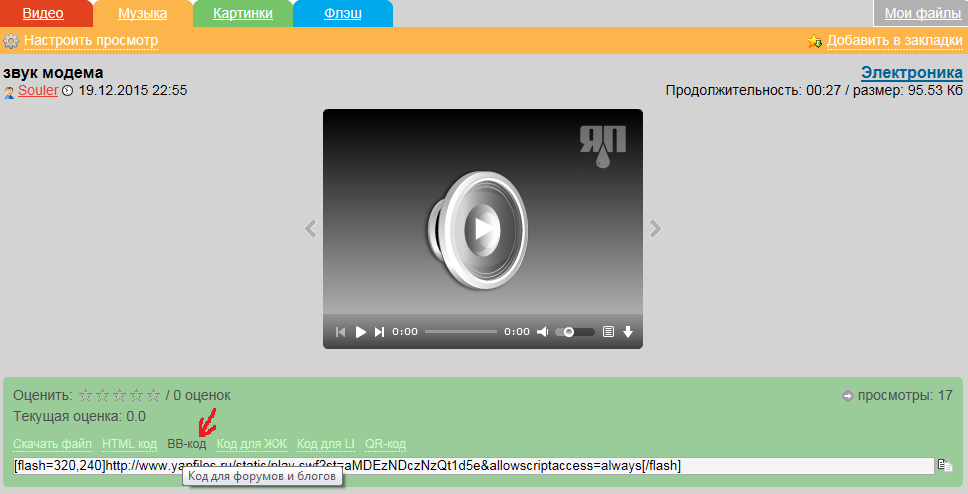This screenshot has width=968, height=494.
Task: Rate the file one star
Action: click(86, 395)
